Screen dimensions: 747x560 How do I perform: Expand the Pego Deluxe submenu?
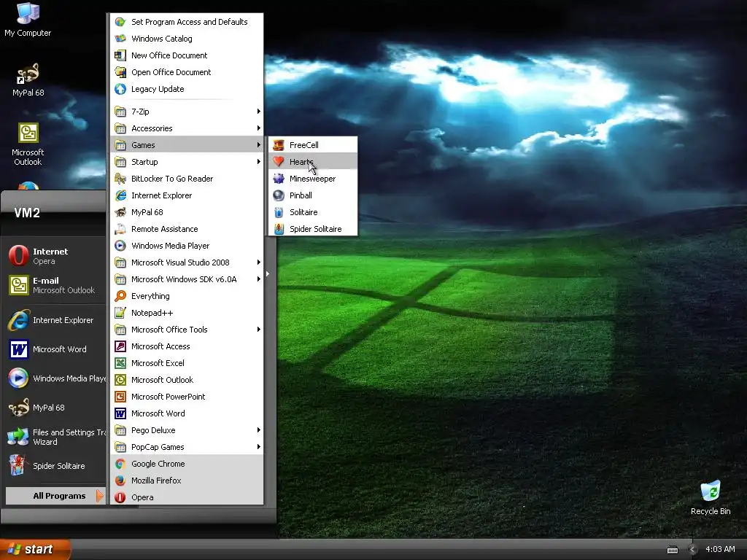pos(187,430)
